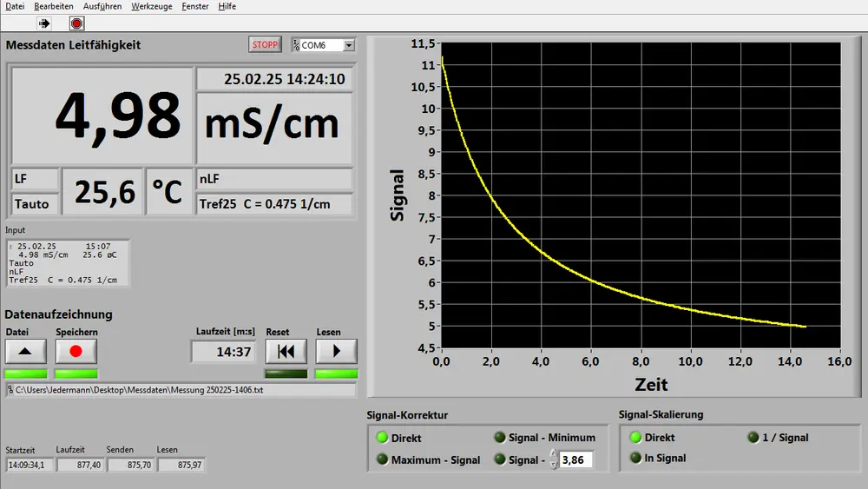Adjust the Signal offset stepper arrows
Screen dimensions: 868x489
coord(554,459)
